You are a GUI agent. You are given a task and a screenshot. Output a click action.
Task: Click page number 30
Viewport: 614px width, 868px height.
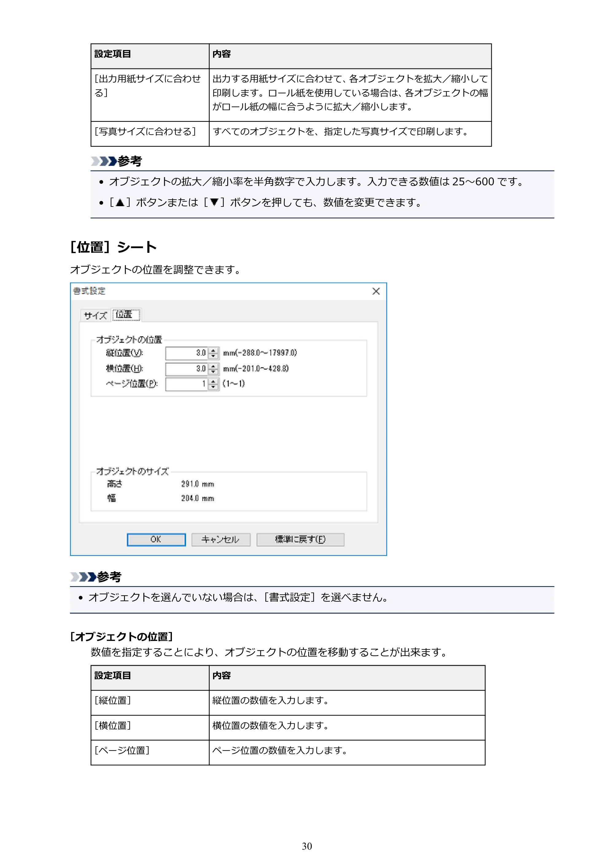coord(307,846)
